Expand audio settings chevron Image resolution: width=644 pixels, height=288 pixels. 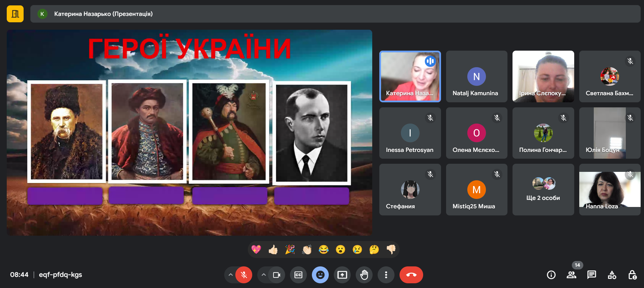pyautogui.click(x=231, y=275)
